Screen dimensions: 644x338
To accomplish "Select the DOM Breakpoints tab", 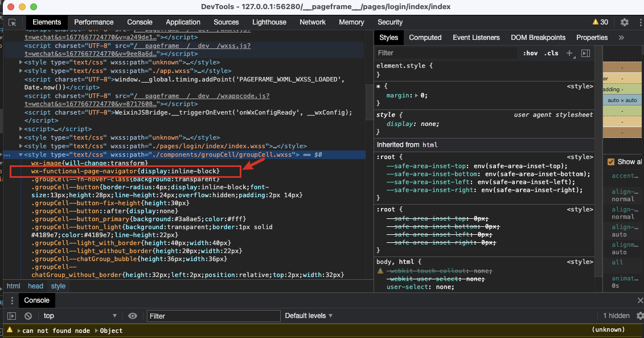I will 538,38.
